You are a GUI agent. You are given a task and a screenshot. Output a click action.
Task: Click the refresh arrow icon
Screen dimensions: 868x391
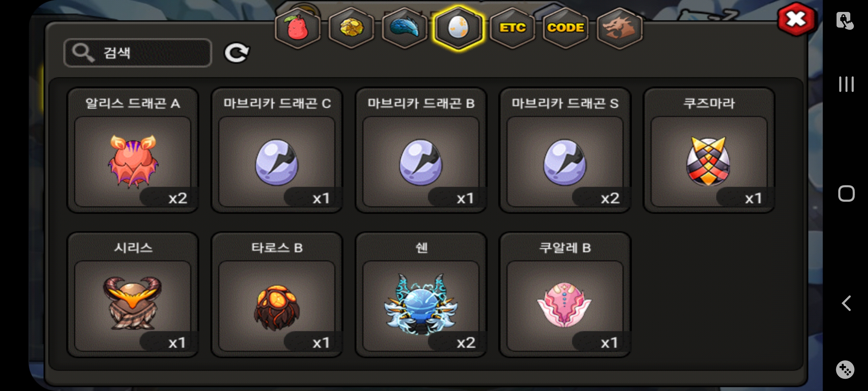(237, 53)
